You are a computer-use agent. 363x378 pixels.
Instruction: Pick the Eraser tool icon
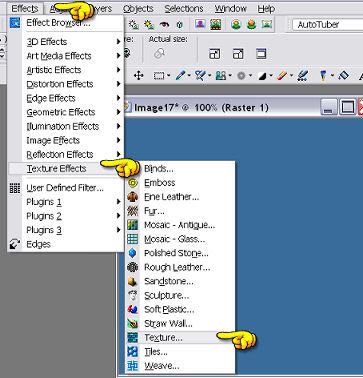pos(283,76)
